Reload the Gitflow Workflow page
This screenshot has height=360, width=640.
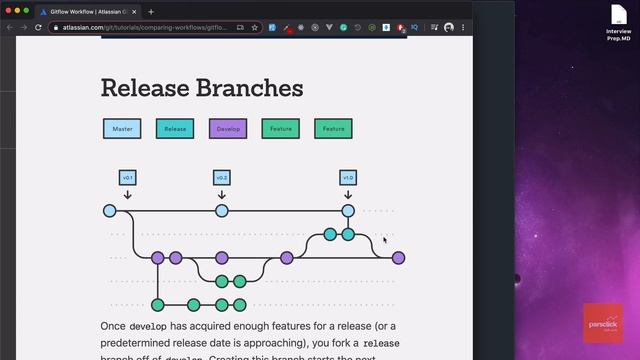[x=38, y=27]
